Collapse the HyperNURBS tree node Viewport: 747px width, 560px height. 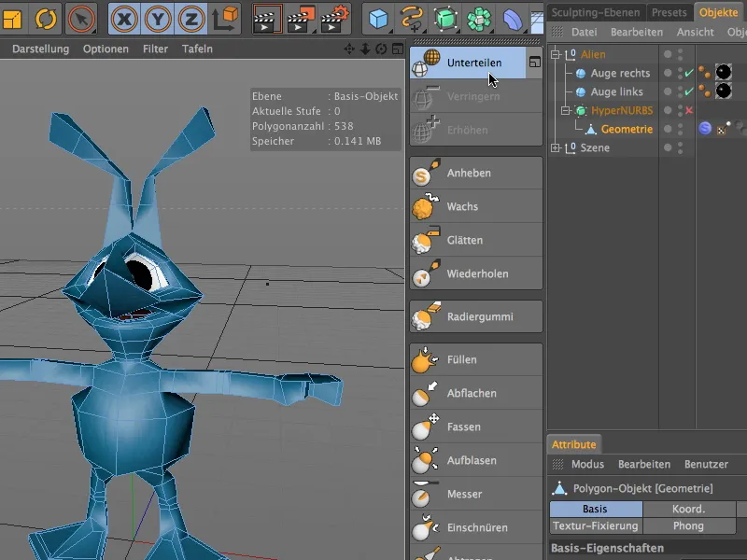pos(565,110)
